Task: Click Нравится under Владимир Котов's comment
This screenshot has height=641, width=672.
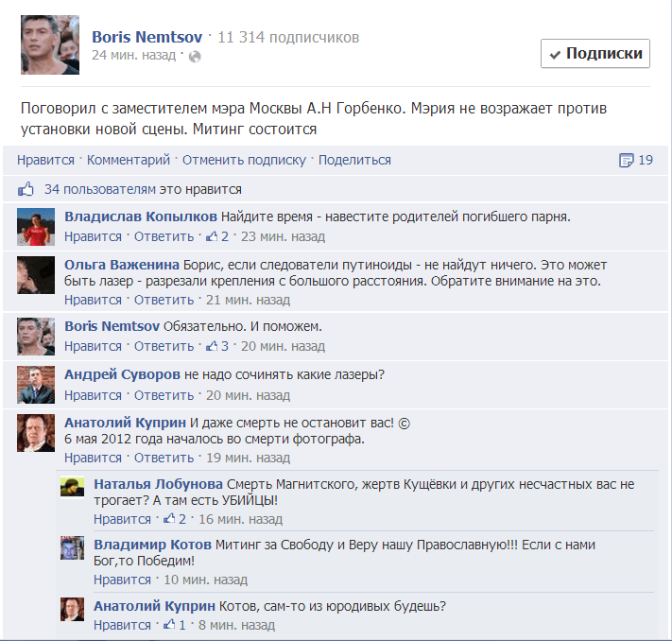Action: pyautogui.click(x=122, y=580)
